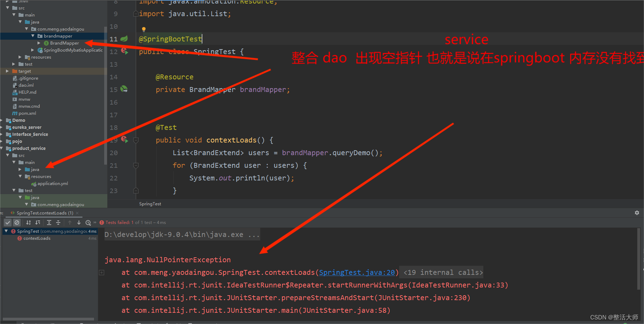Open BrandMapper interface in project tree
This screenshot has height=324, width=644.
[x=65, y=43]
